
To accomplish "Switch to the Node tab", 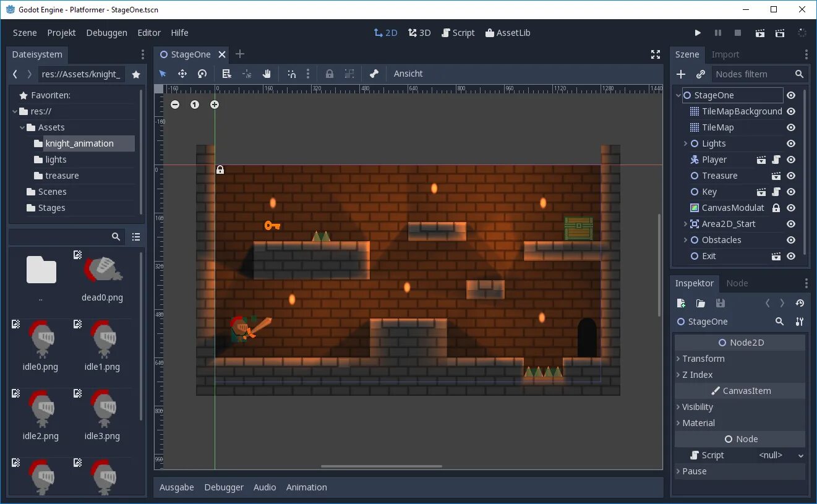I will (737, 283).
